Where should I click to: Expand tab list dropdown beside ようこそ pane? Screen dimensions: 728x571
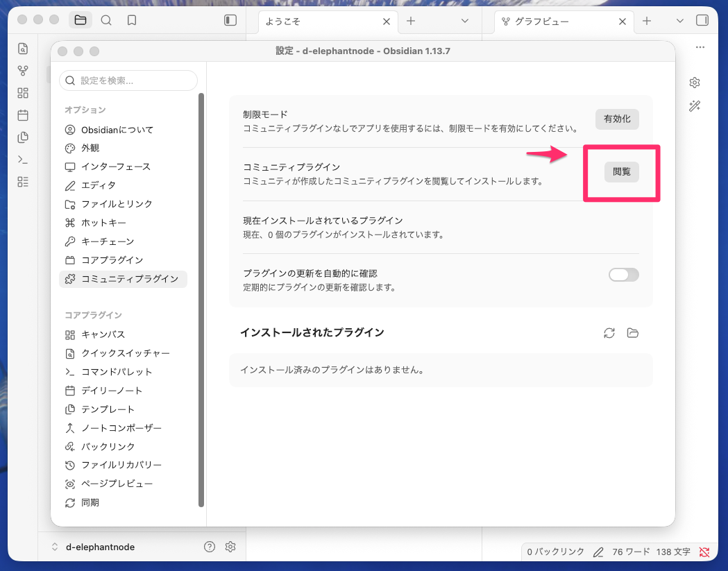click(x=465, y=21)
